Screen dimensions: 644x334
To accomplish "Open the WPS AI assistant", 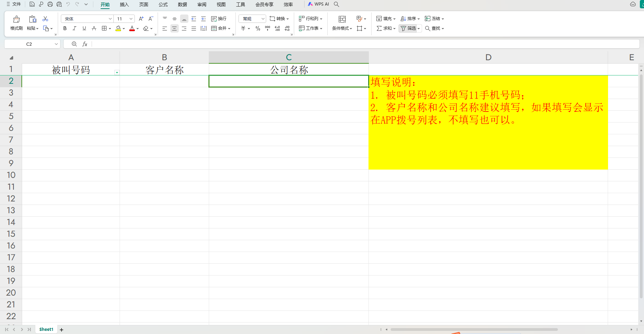I will tap(318, 4).
